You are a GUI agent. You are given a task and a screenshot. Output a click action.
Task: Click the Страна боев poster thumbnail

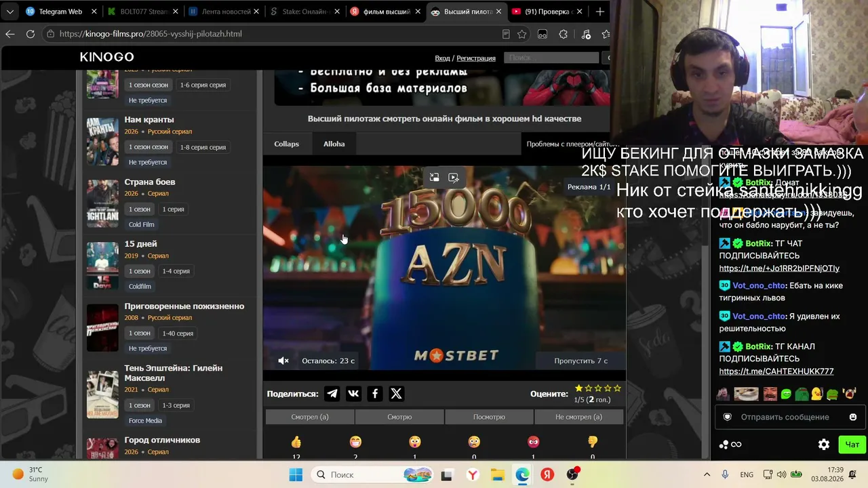(102, 203)
